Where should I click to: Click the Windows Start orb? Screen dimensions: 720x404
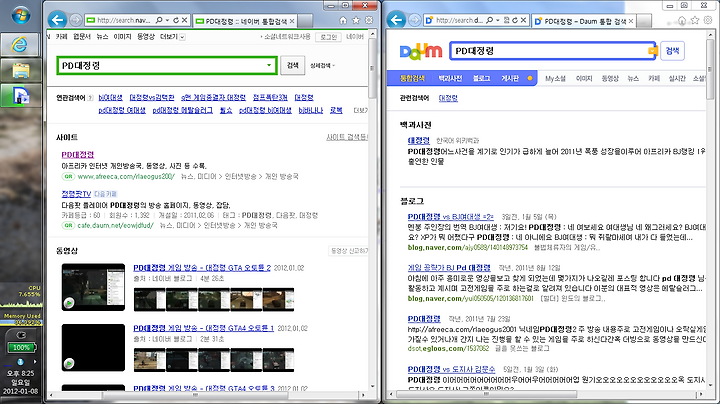[x=20, y=14]
